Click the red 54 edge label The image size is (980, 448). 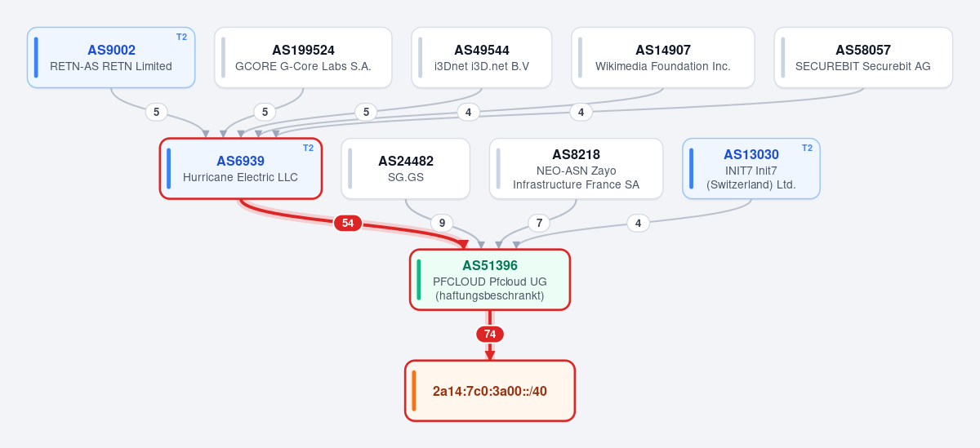(348, 223)
